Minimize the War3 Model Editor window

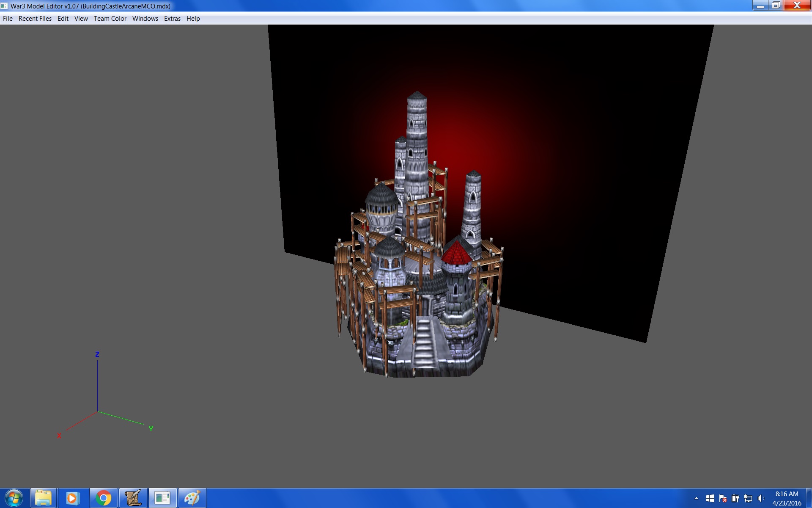(760, 6)
